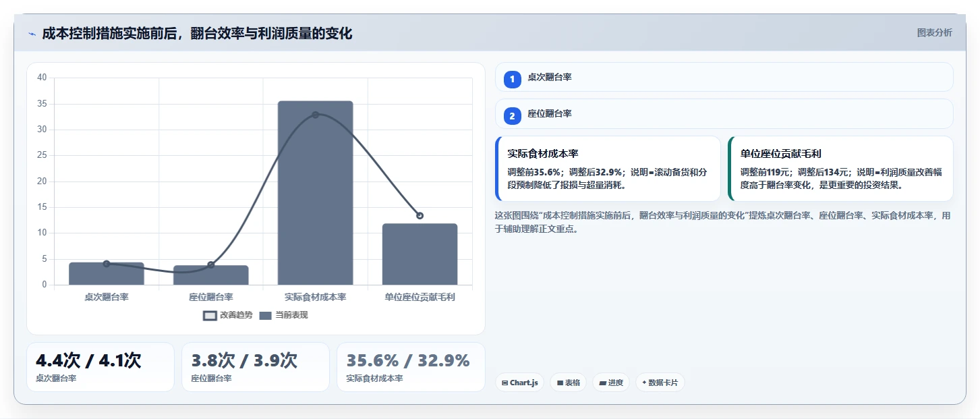The height and width of the screenshot is (419, 980).
Task: Click the 单位座位贡献毛利 bar in chart
Action: click(420, 254)
